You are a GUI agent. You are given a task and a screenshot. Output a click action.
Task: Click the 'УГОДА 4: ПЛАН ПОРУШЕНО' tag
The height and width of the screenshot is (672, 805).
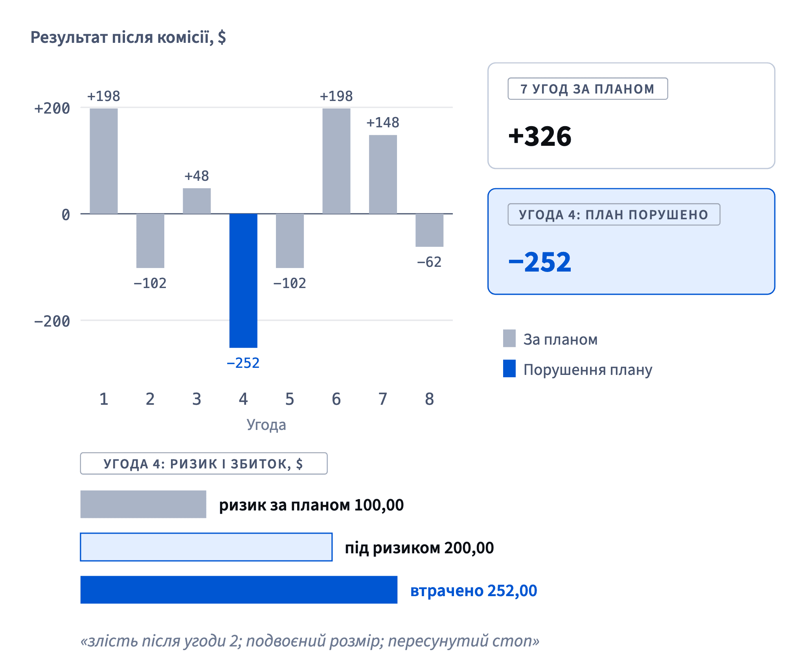coord(614,215)
